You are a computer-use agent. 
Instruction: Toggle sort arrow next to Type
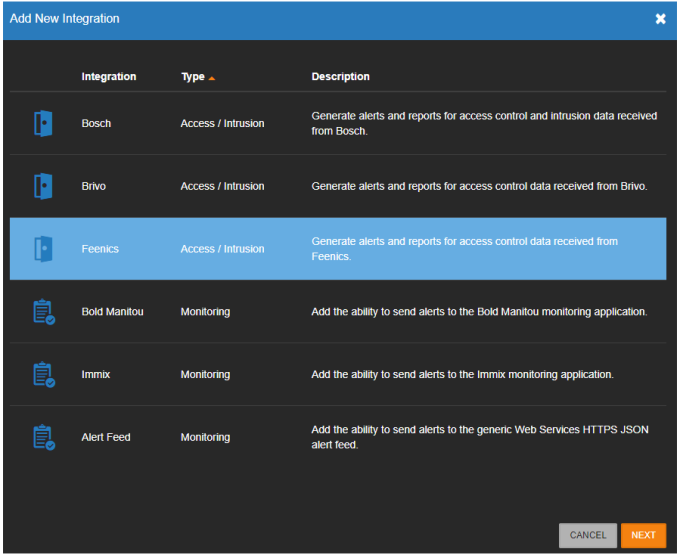point(212,77)
